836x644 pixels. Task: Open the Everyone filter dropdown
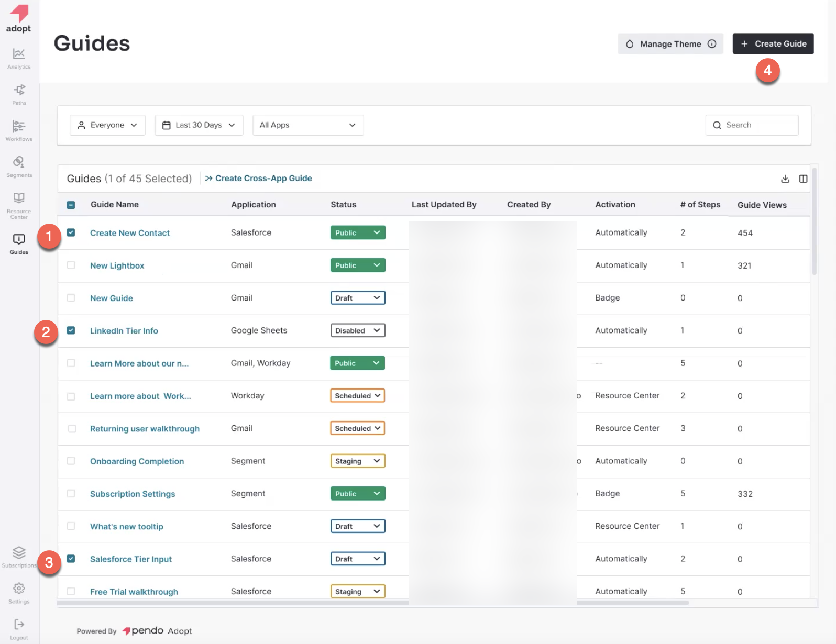(107, 125)
